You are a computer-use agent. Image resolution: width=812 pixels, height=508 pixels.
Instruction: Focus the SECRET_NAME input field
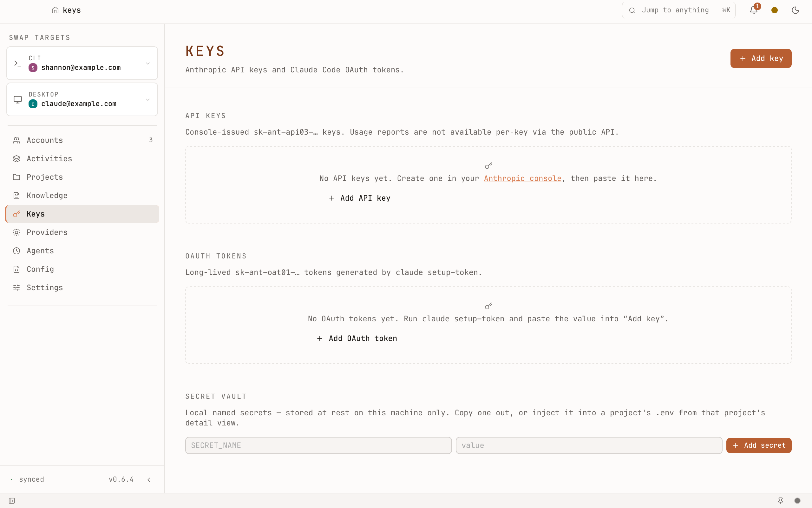pyautogui.click(x=318, y=445)
